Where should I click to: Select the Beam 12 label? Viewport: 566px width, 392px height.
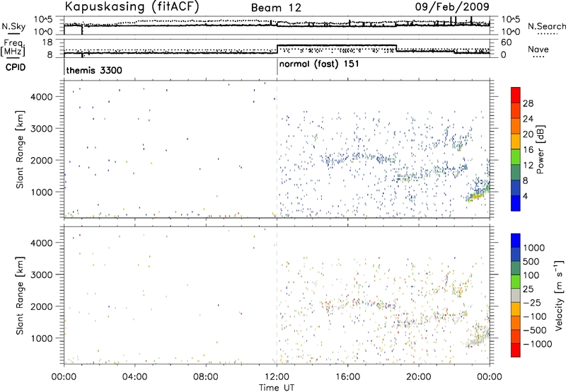276,8
